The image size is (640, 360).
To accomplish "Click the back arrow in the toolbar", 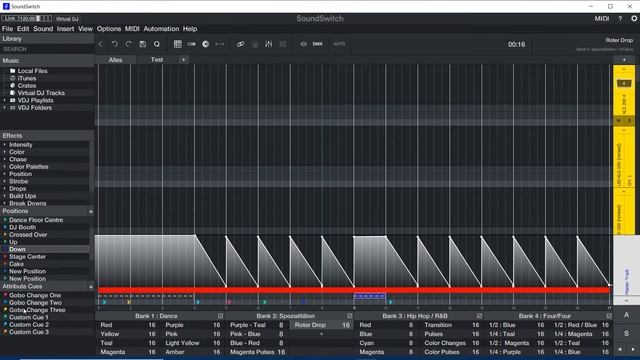I will [100, 44].
